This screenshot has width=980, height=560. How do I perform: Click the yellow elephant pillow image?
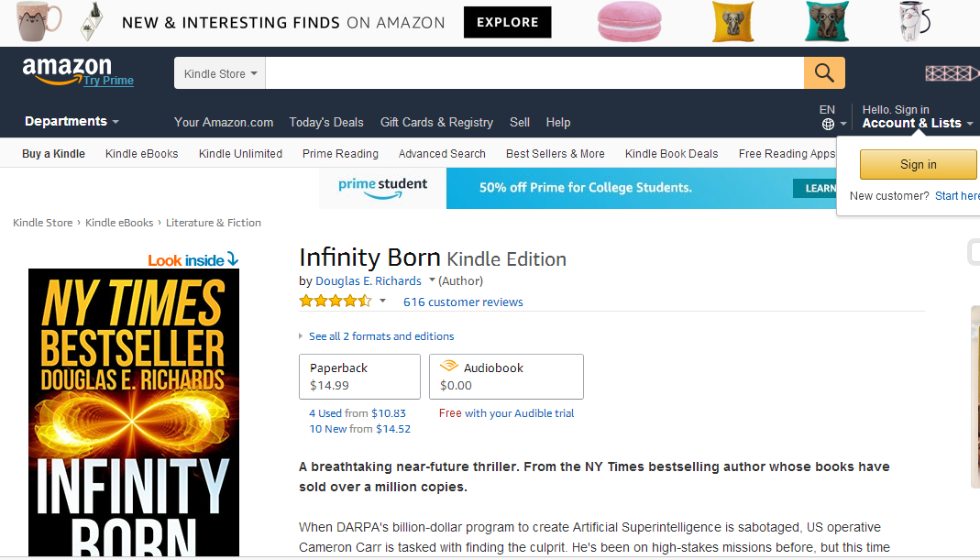click(733, 22)
